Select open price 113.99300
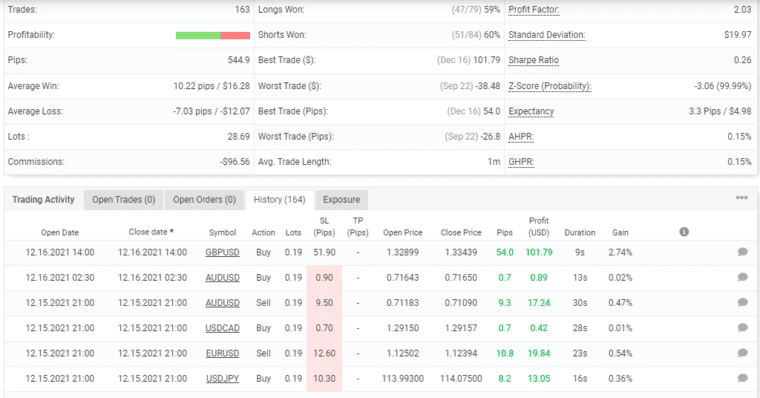This screenshot has width=760, height=398. [x=403, y=378]
